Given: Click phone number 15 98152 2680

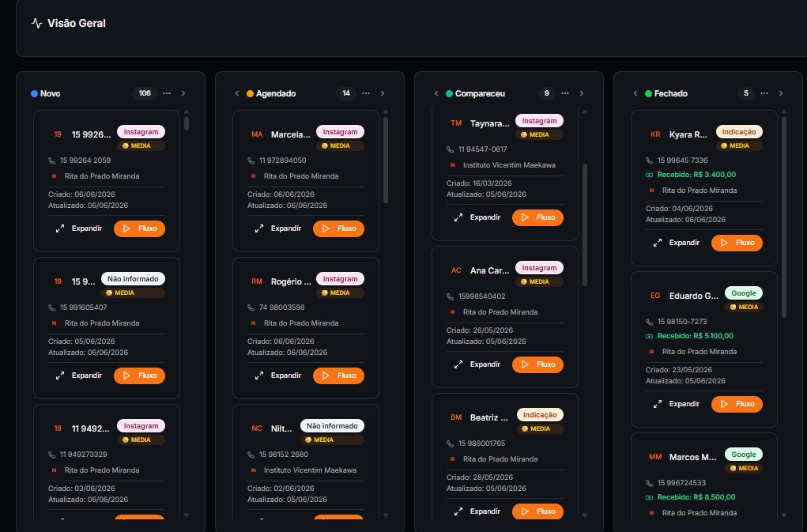Looking at the screenshot, I should click(x=284, y=455).
